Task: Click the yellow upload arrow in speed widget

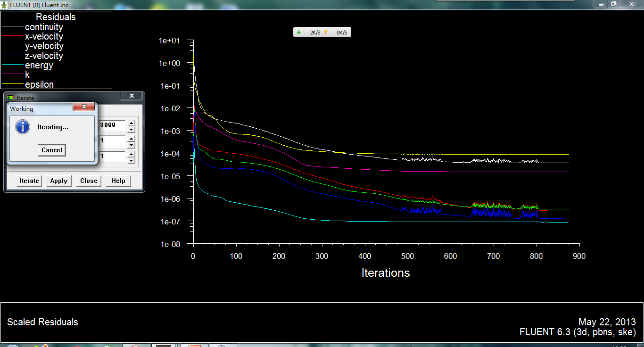Action: point(325,33)
